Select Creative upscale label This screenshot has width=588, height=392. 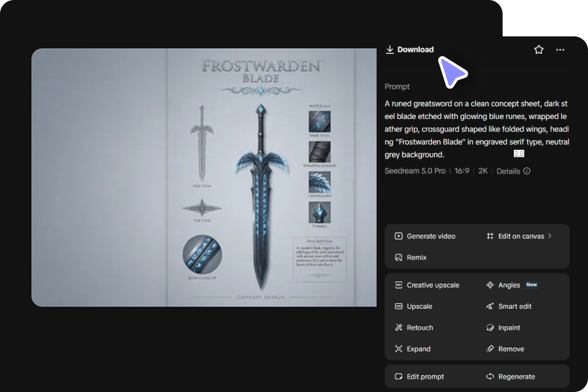point(433,285)
